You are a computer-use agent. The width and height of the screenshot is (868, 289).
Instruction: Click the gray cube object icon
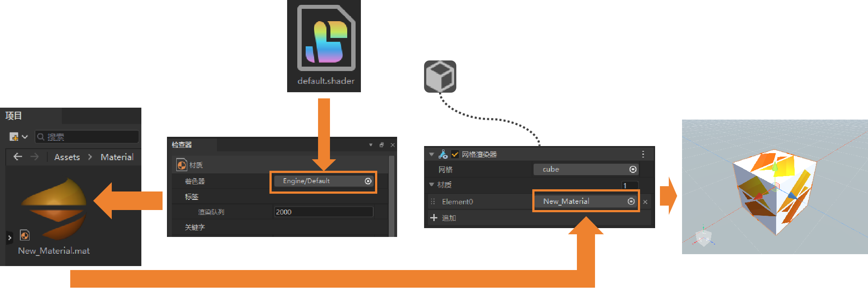tap(440, 76)
